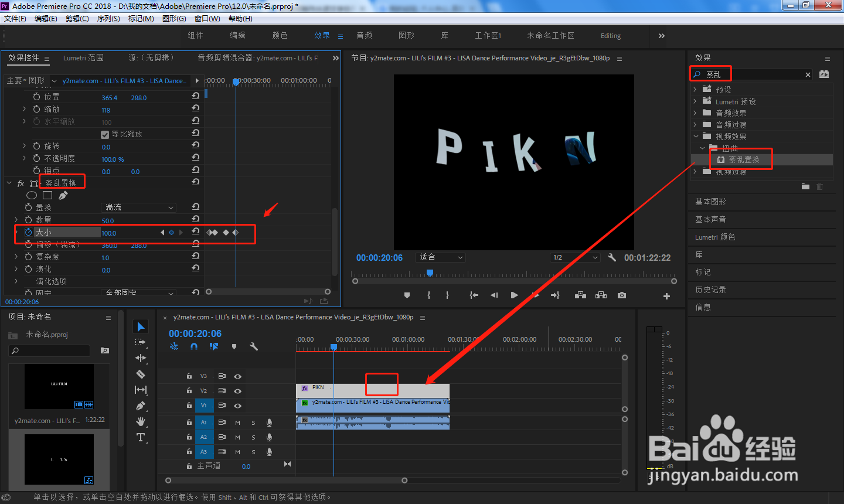
Task: Click the effects search field
Action: 752,74
